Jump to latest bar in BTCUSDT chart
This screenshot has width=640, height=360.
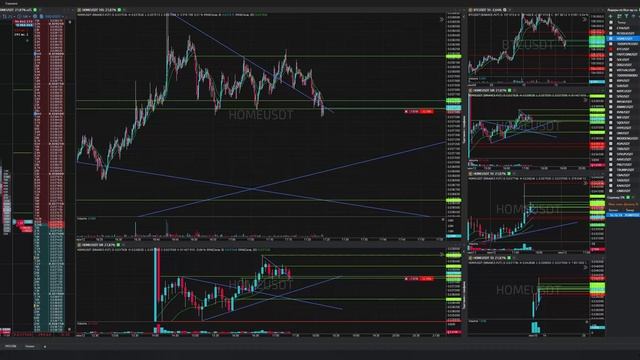pos(585,20)
